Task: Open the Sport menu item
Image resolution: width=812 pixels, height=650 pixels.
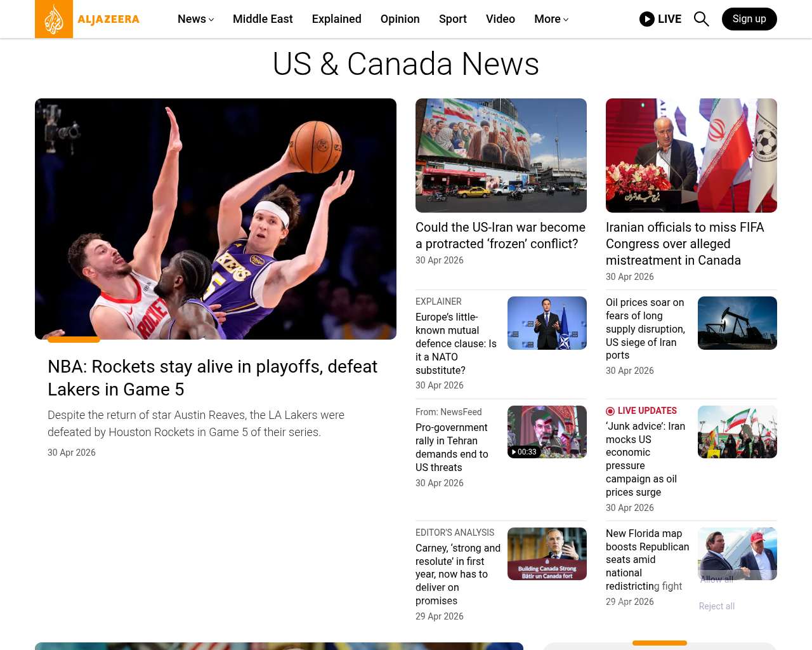Action: [452, 19]
